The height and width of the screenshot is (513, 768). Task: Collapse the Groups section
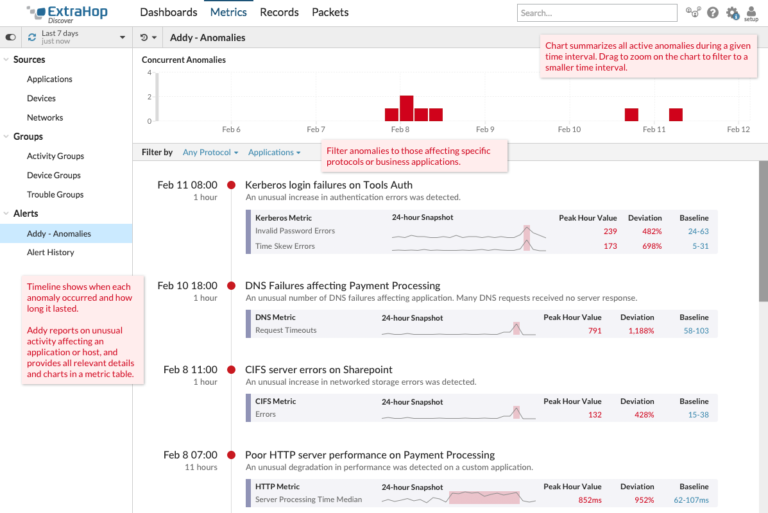click(x=6, y=136)
